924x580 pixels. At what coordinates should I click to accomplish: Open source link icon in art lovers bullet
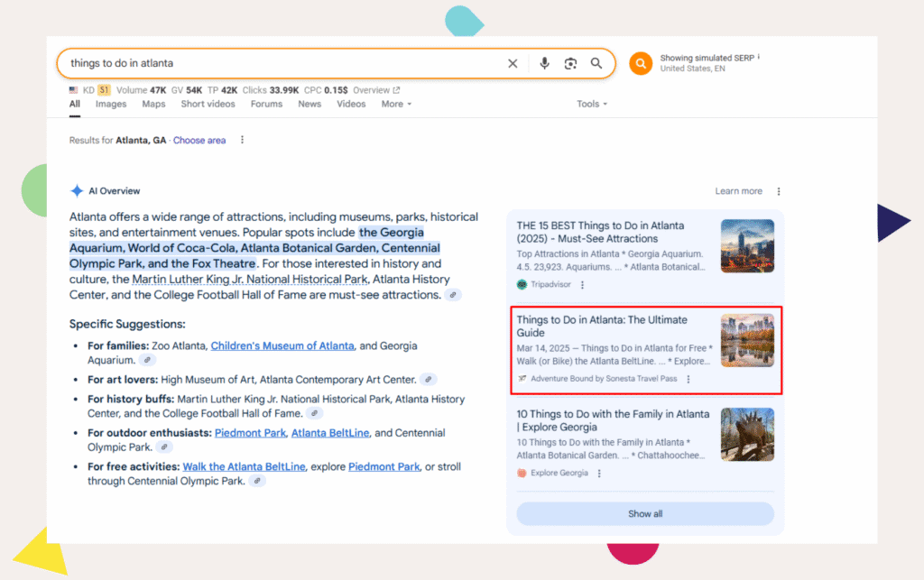tap(429, 380)
